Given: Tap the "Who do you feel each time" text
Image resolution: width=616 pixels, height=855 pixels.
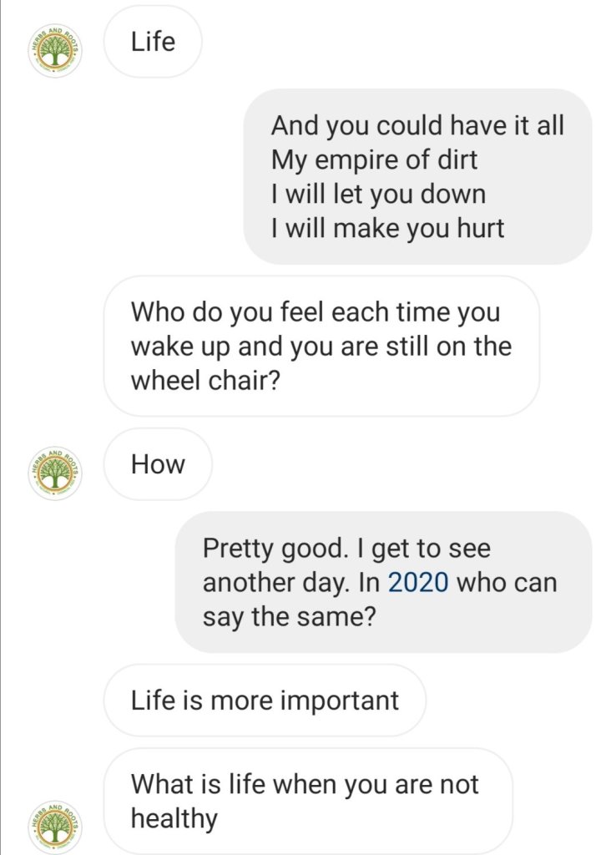Looking at the screenshot, I should [x=315, y=313].
